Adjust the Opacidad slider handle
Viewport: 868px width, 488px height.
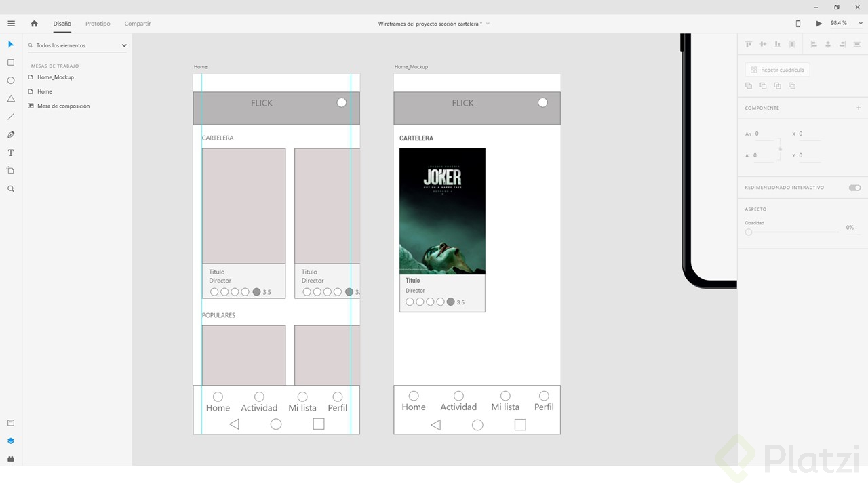click(749, 232)
